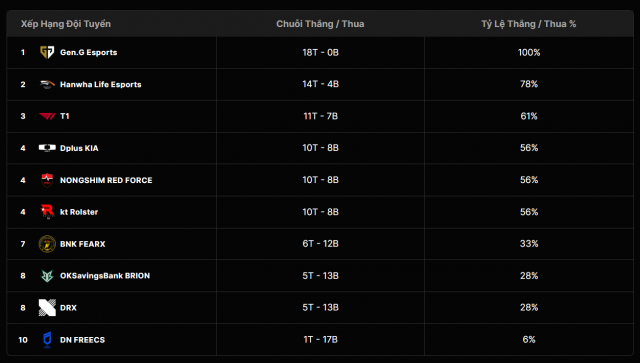Click the Dplus KIA team logo
This screenshot has width=640, height=363.
(x=47, y=148)
